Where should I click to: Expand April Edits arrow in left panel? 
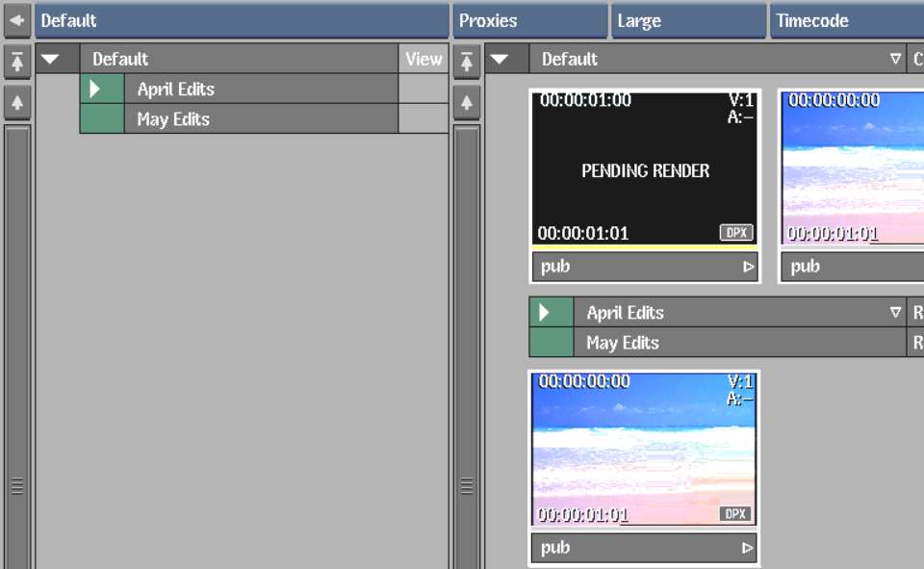pos(96,90)
